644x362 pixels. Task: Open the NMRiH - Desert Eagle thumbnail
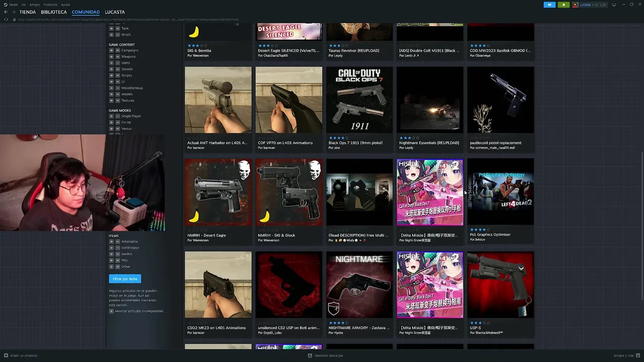click(218, 192)
